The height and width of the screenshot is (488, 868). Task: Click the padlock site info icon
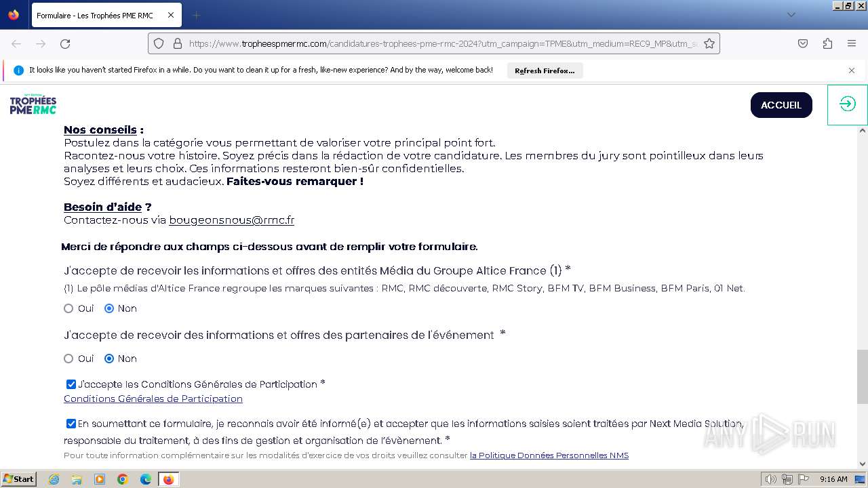click(x=178, y=43)
